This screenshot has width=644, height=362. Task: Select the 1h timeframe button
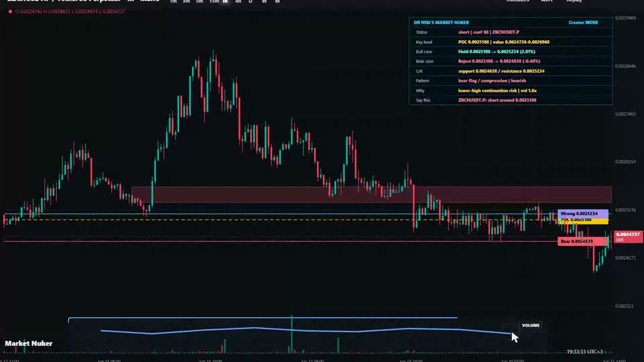click(x=225, y=2)
